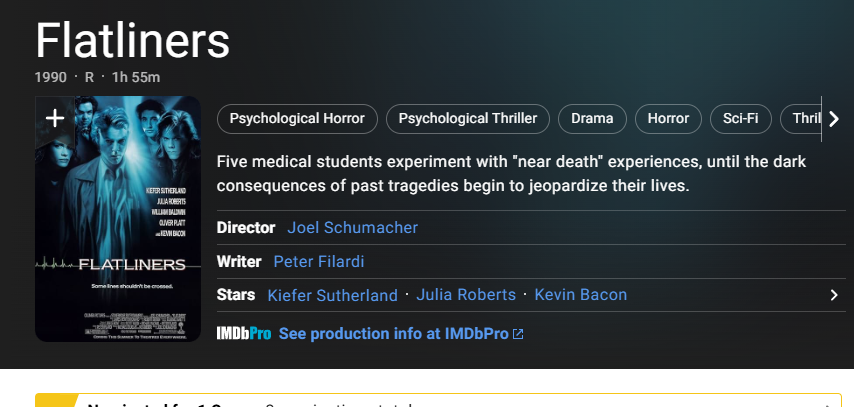Screen dimensions: 854x407
Task: Select the Psychological Thriller genre chip
Action: pos(468,119)
